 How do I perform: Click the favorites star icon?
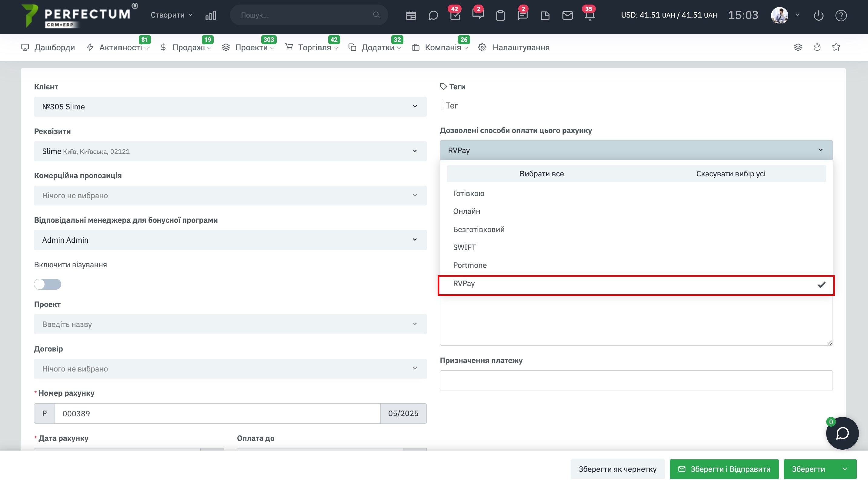tap(836, 47)
